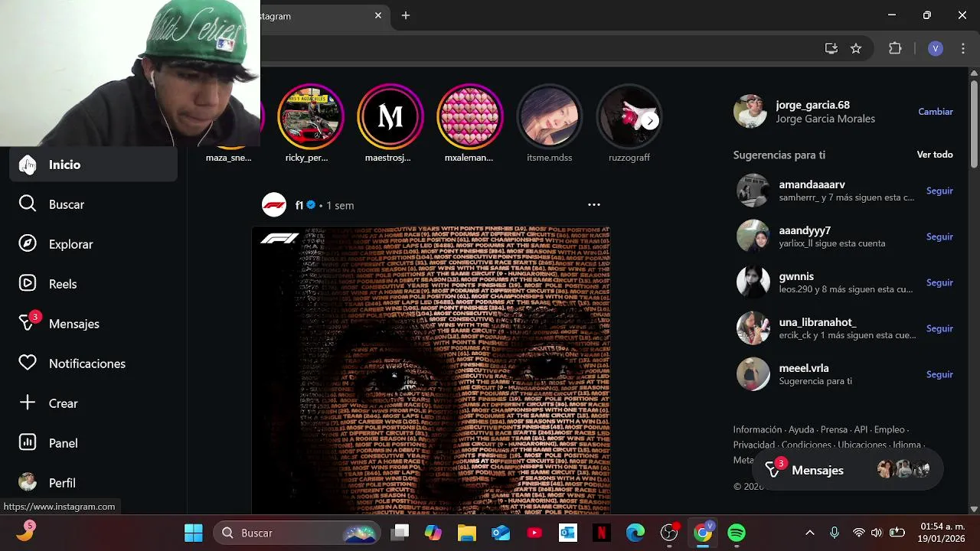
Task: Open Spotify from the taskbar
Action: click(x=737, y=533)
